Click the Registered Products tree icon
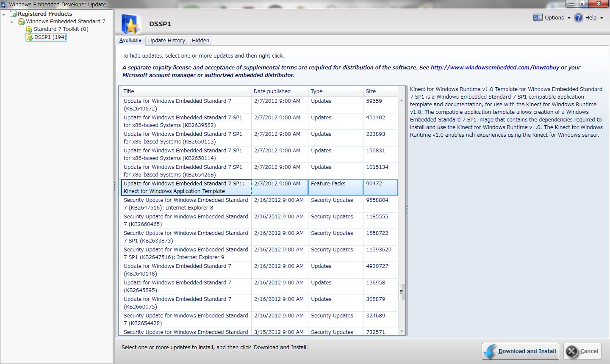Viewport: 610px width, 364px height. pos(13,14)
